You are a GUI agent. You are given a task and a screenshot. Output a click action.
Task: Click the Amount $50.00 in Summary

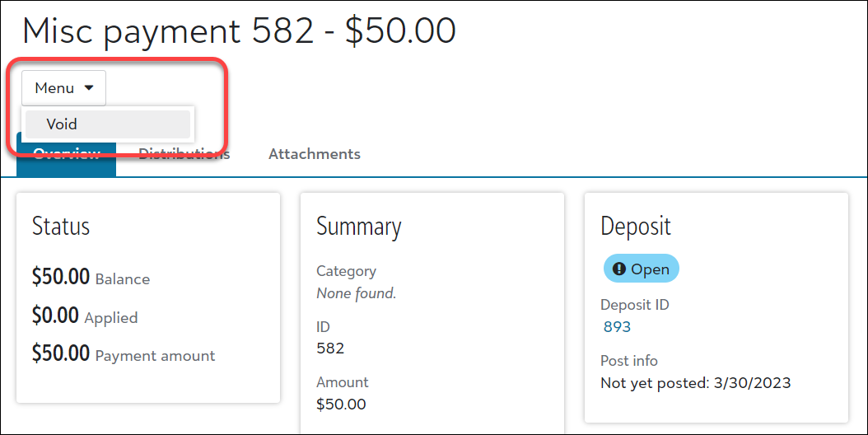tap(341, 404)
